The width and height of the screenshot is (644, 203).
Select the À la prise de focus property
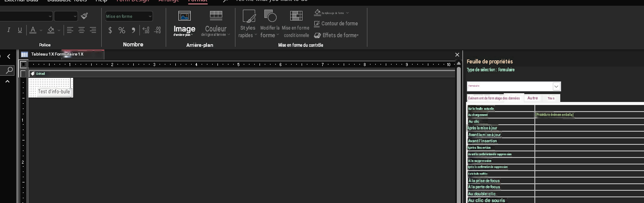click(484, 181)
